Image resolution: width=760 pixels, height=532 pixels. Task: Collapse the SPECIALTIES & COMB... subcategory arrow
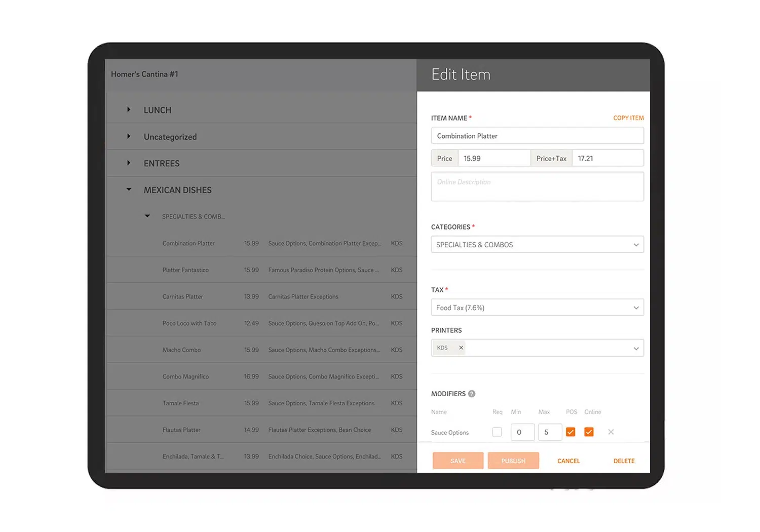147,216
